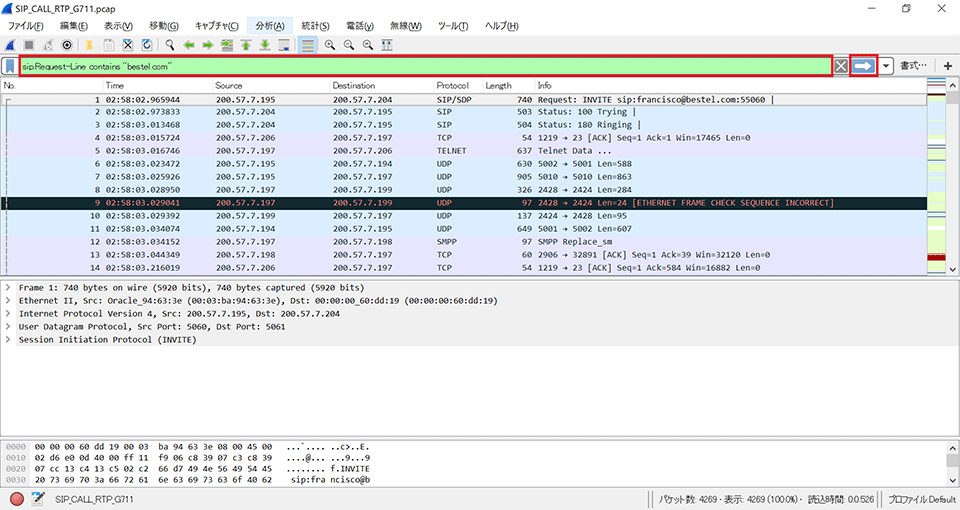The width and height of the screenshot is (960, 510).
Task: Expand Internet Protocol Version 4 row
Action: click(x=8, y=313)
